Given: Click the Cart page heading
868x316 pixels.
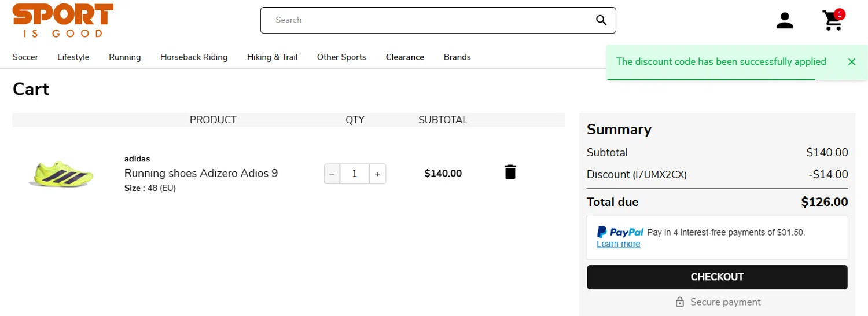Looking at the screenshot, I should (x=31, y=89).
